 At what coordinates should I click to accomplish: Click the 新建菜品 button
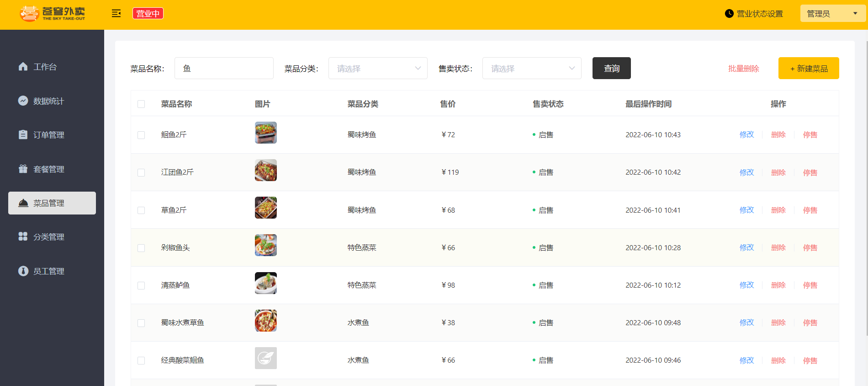click(x=809, y=68)
